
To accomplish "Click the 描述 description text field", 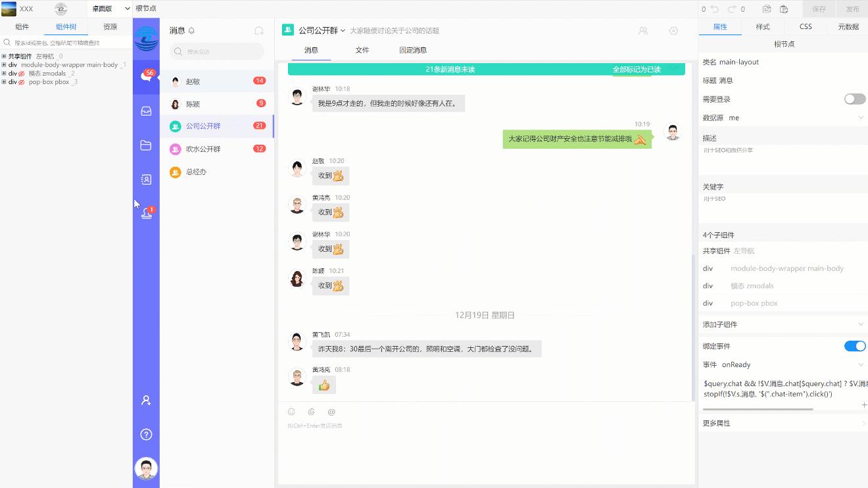I will coord(783,160).
